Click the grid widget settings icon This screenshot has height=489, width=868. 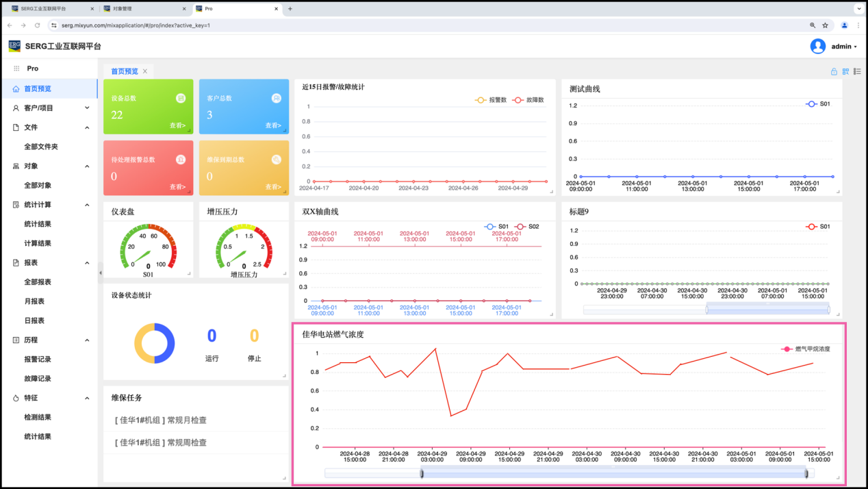tap(845, 71)
